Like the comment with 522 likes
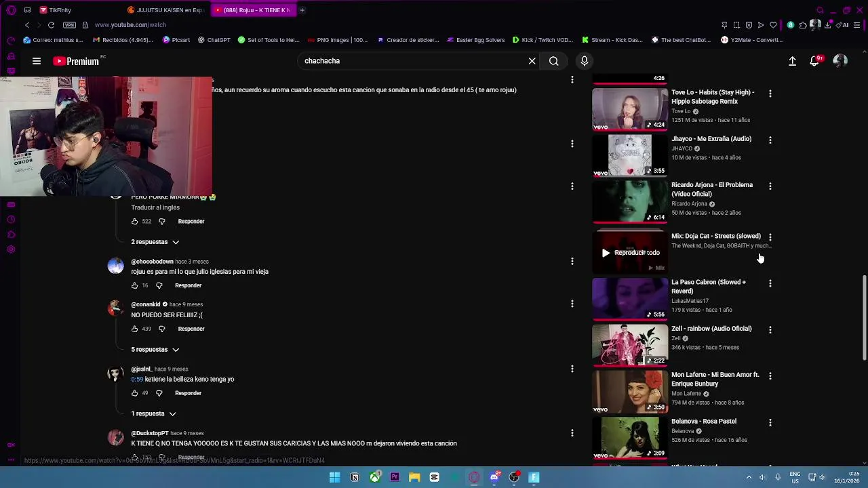868x488 pixels. click(x=134, y=222)
